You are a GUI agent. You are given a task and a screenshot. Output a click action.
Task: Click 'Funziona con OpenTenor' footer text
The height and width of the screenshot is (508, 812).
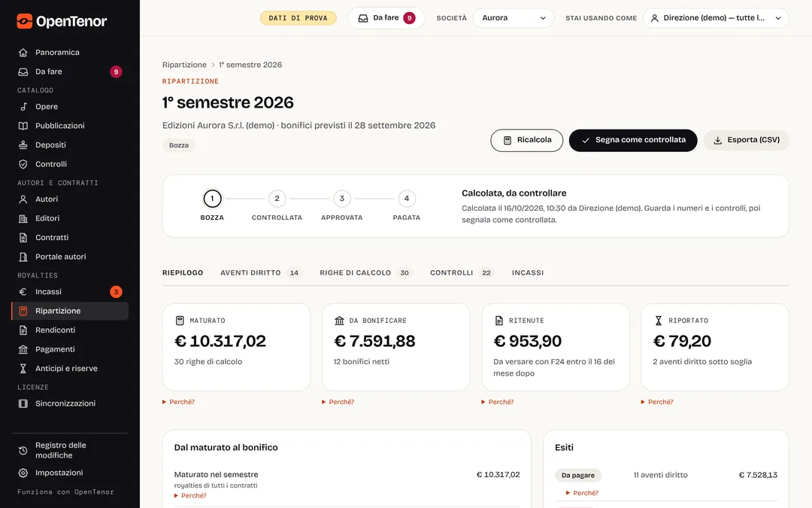click(x=65, y=492)
